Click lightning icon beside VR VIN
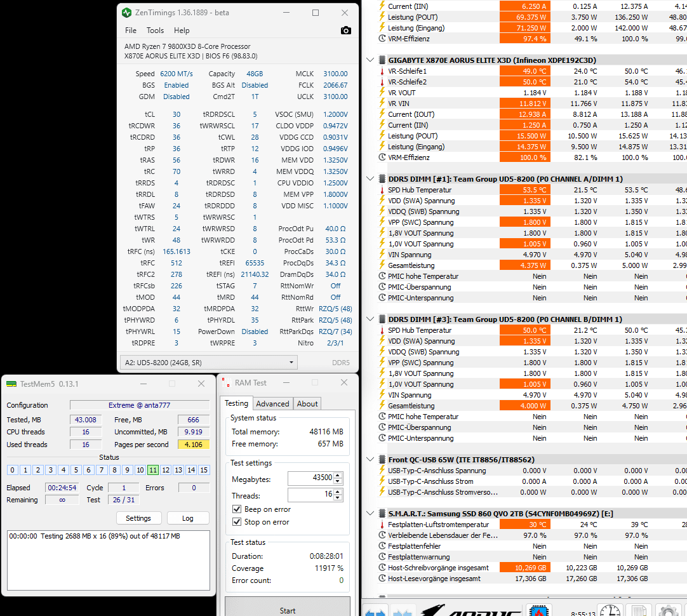Image resolution: width=687 pixels, height=616 pixels. point(382,104)
